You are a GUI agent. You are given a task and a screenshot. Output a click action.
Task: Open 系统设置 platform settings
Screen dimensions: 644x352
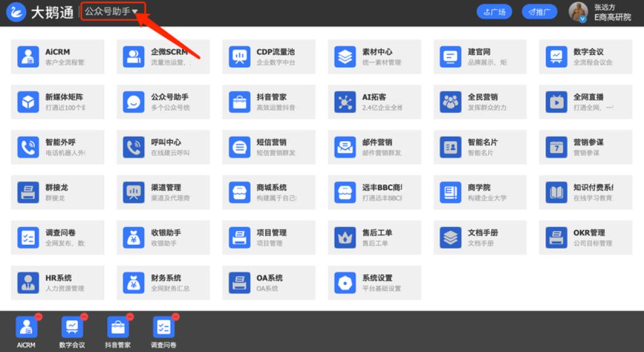point(374,282)
